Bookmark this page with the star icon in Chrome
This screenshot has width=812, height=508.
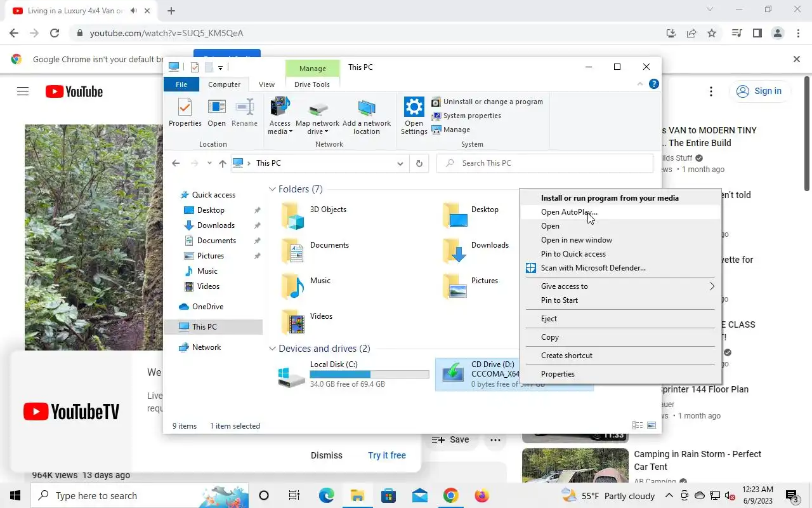point(712,33)
